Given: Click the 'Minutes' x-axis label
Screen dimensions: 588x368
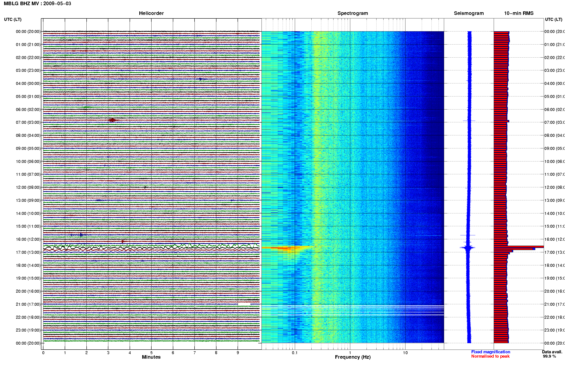Looking at the screenshot, I should point(151,357).
